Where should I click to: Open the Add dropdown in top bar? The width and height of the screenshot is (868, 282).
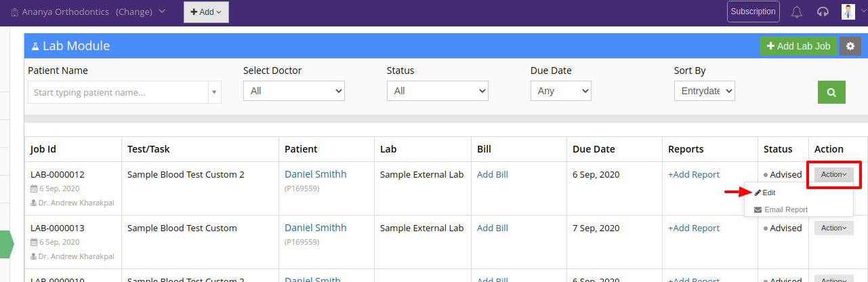pos(206,12)
